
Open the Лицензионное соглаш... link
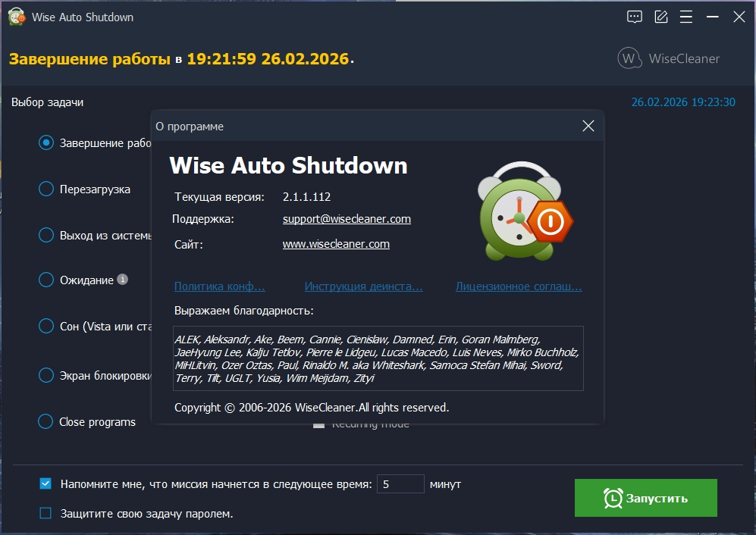(x=519, y=286)
